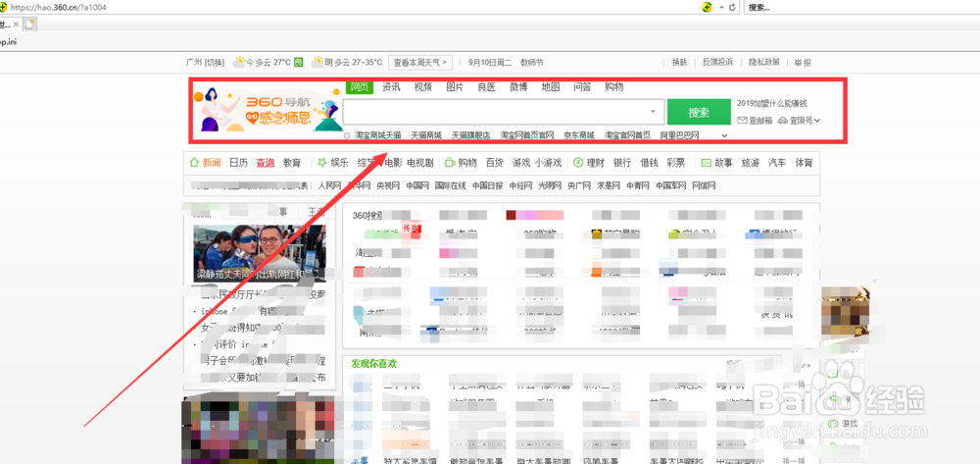The image size is (980, 464).
Task: Select the 地图 search tab
Action: click(551, 87)
